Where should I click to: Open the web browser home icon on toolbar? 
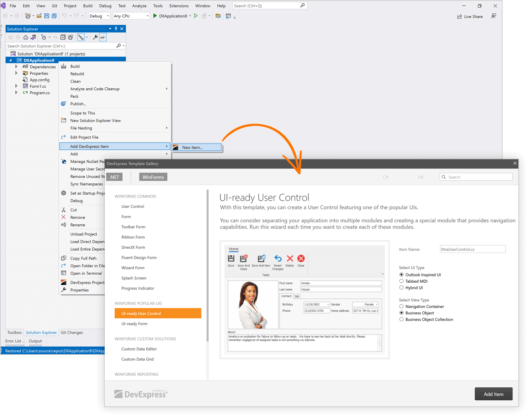click(228, 16)
